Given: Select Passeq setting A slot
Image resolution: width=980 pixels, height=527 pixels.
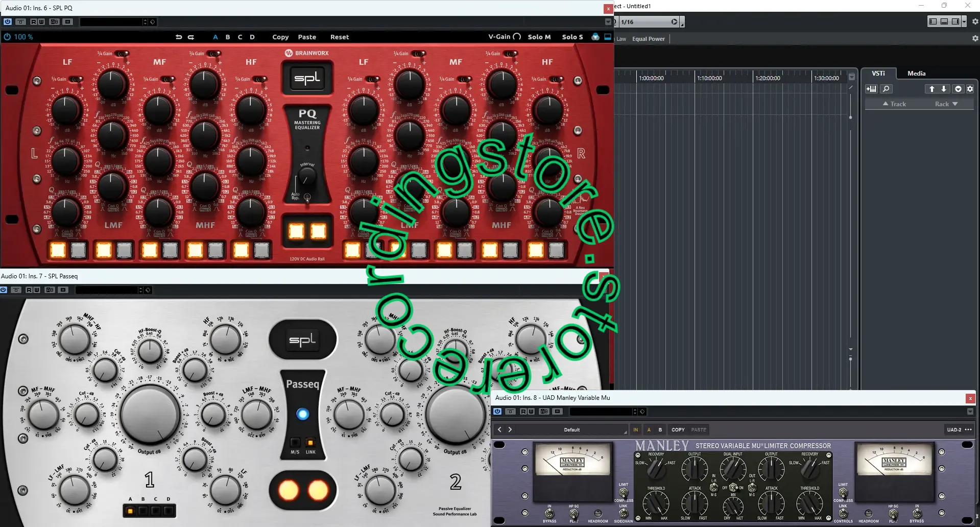Looking at the screenshot, I should pos(131,510).
